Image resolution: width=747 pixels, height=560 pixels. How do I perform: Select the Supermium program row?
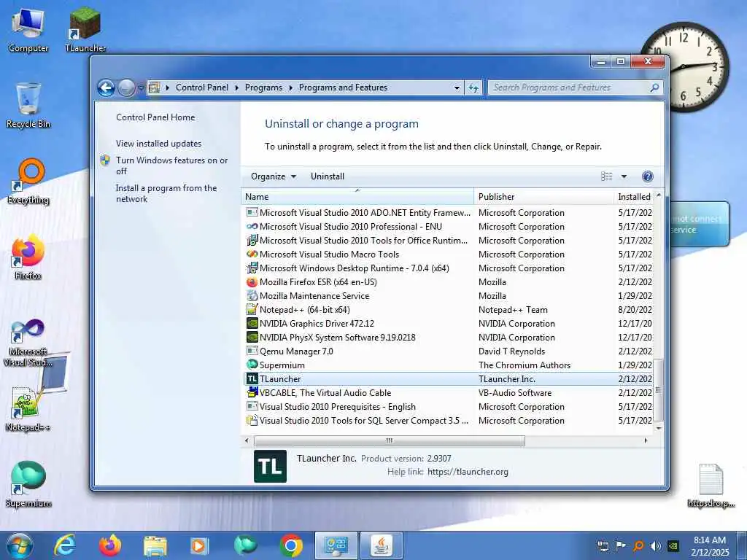pyautogui.click(x=448, y=365)
